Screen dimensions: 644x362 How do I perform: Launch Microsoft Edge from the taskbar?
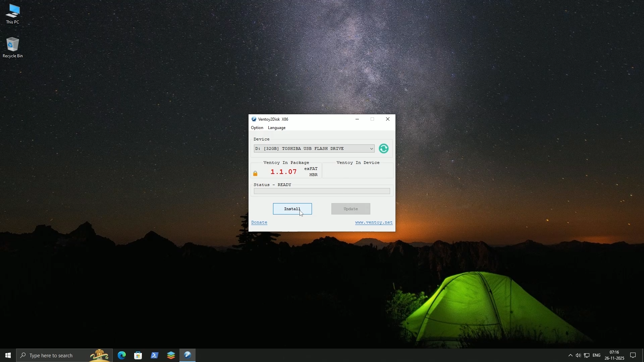click(121, 355)
